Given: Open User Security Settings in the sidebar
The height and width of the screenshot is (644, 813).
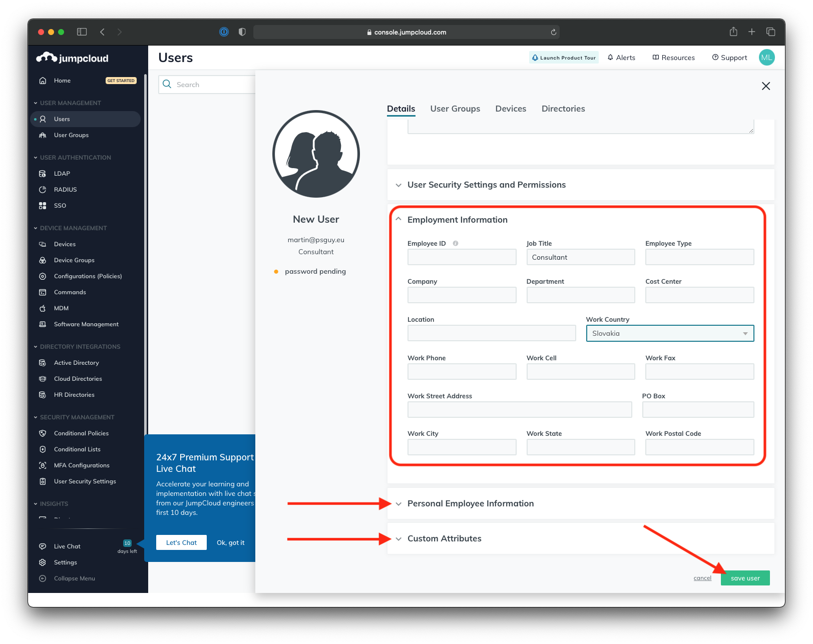Looking at the screenshot, I should click(85, 481).
